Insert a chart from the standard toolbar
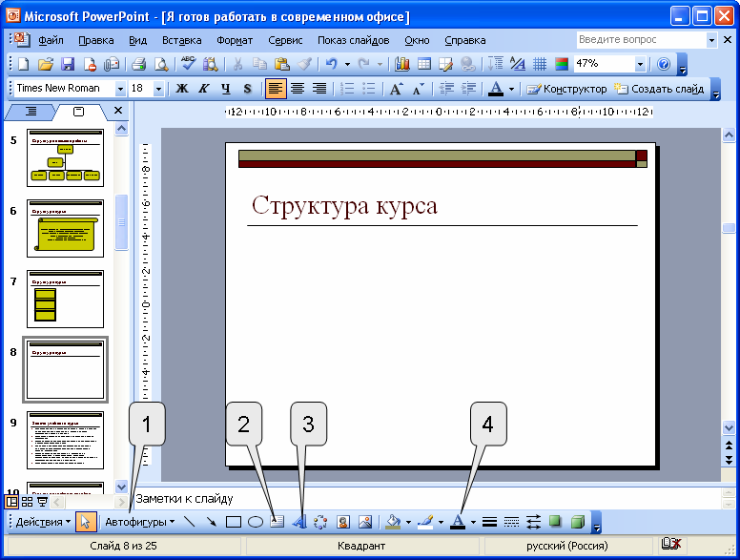Image resolution: width=740 pixels, height=560 pixels. point(402,64)
